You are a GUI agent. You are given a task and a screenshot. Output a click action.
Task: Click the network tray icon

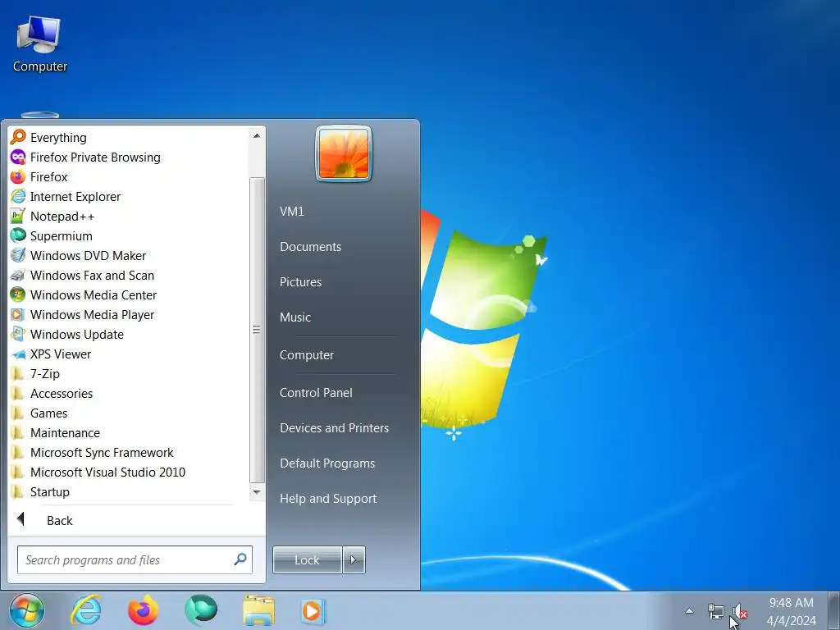click(715, 610)
